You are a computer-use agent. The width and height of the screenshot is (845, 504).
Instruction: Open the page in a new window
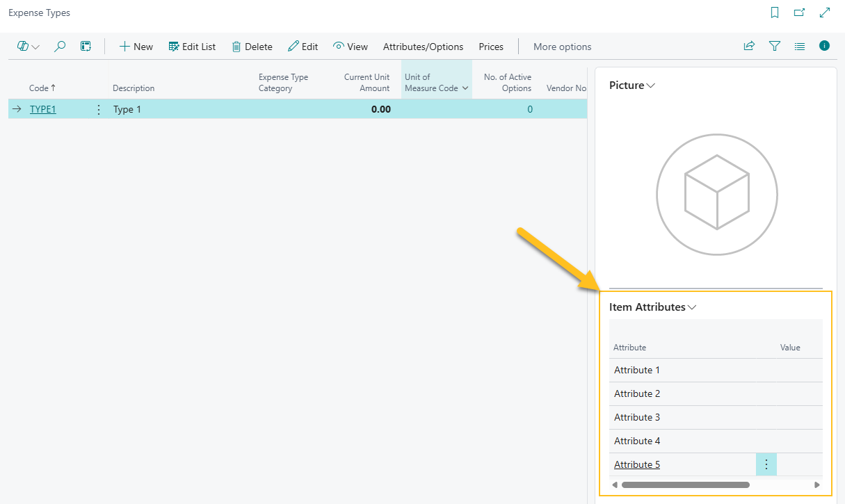pyautogui.click(x=799, y=12)
